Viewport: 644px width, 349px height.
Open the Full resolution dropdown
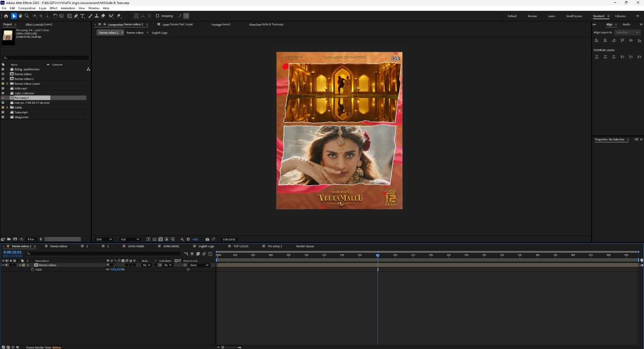coord(130,239)
